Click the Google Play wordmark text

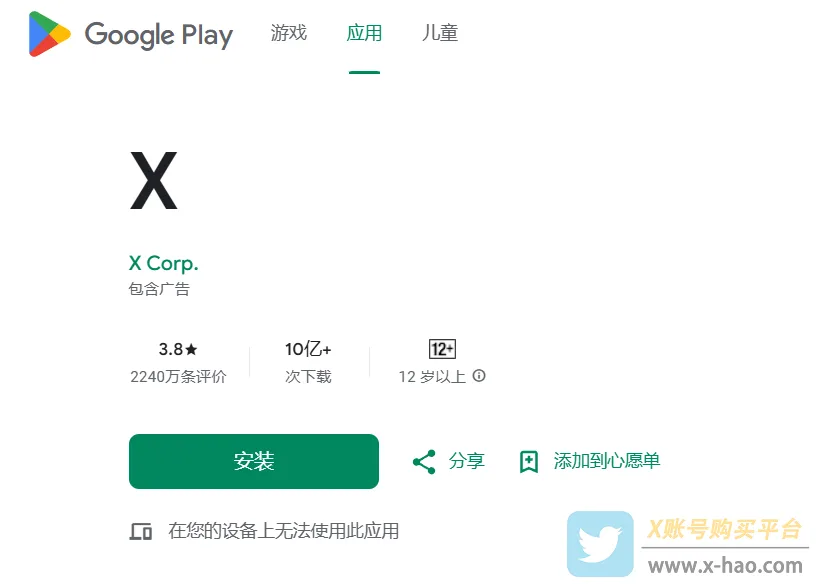pos(159,35)
